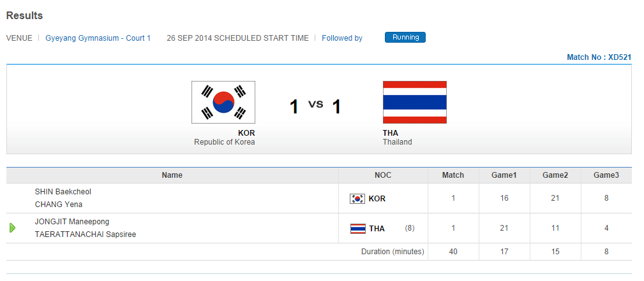Click the Game2 column header
The width and height of the screenshot is (644, 281).
coord(555,175)
